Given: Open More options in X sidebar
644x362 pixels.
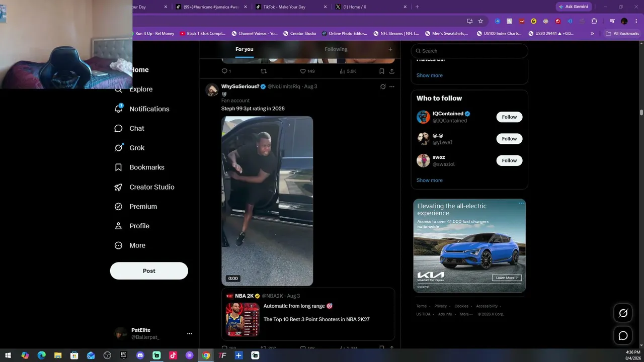Looking at the screenshot, I should point(130,246).
